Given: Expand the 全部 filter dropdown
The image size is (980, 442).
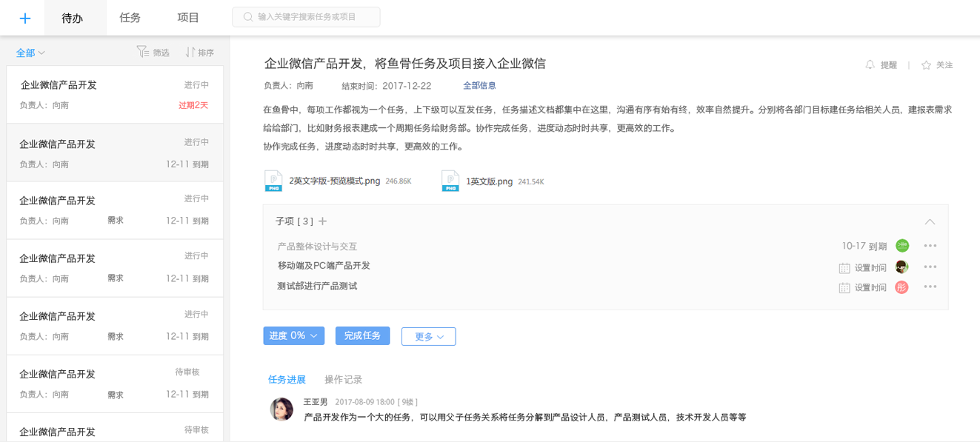Looking at the screenshot, I should click(30, 53).
